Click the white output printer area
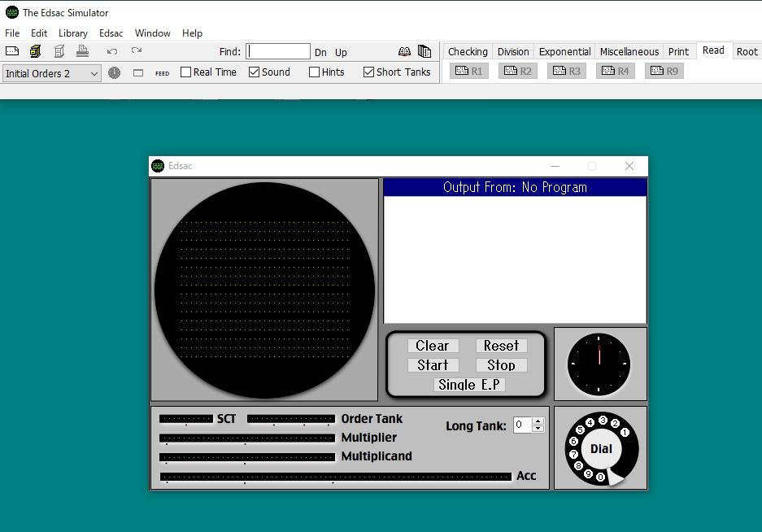Image resolution: width=762 pixels, height=532 pixels. tap(515, 259)
